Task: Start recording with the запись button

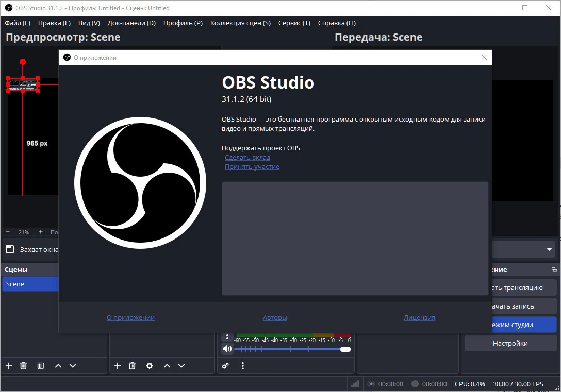Action: tap(524, 306)
